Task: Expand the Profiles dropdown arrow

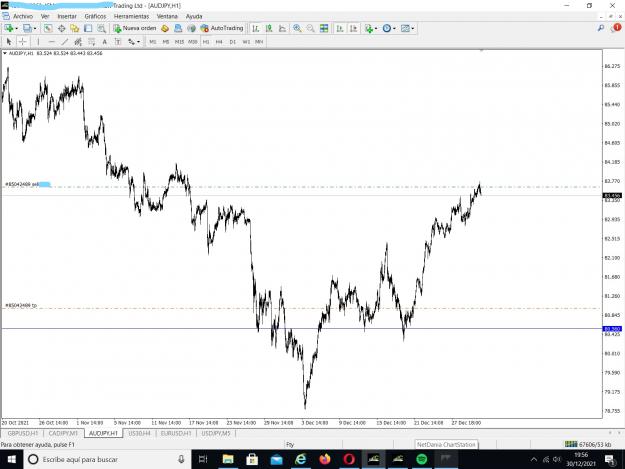Action: point(35,28)
